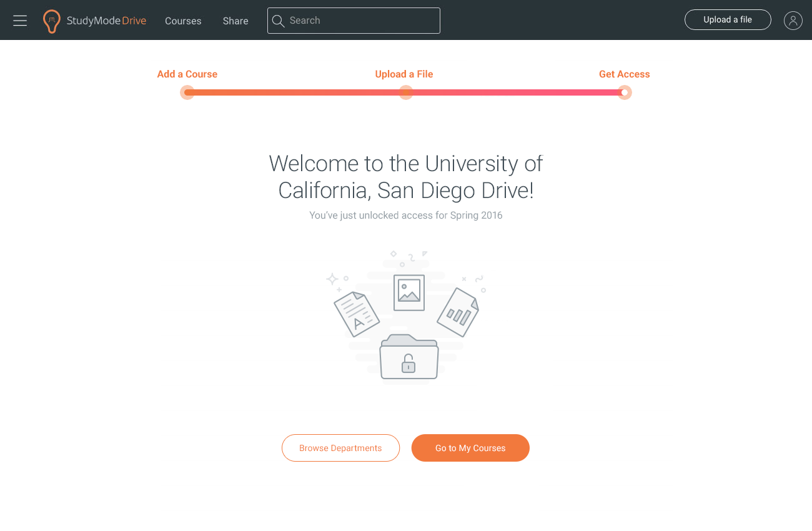Click the text document illustration
This screenshot has height=531, width=812.
click(x=357, y=314)
